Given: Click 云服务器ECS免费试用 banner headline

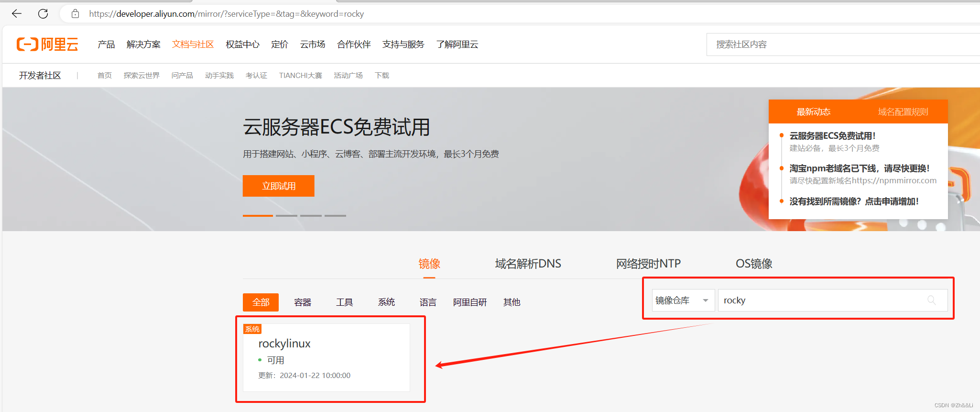Looking at the screenshot, I should pos(336,127).
